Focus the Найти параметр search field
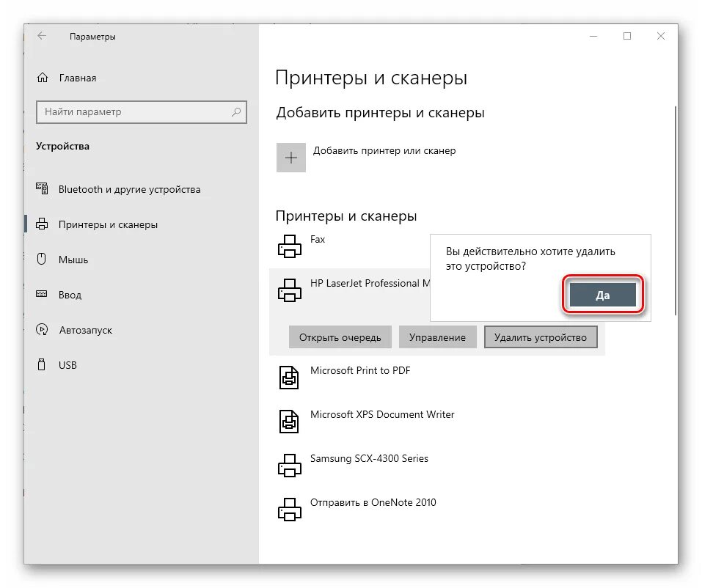Viewport: 702px width, 588px height. [x=142, y=112]
